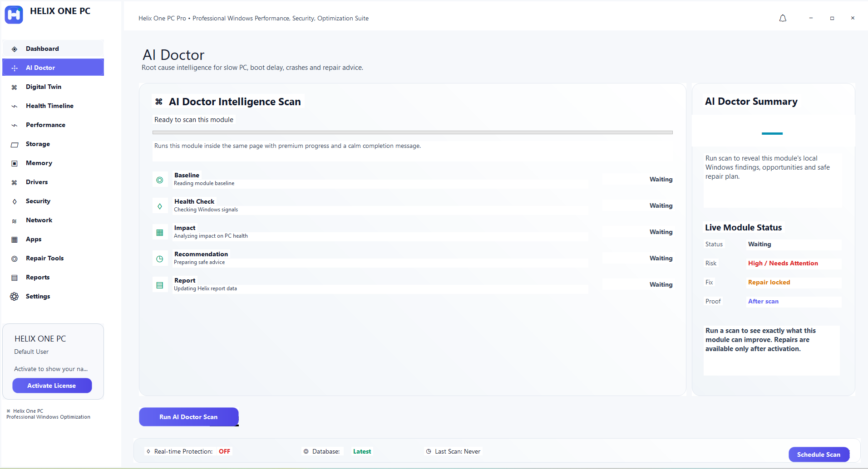Click the Schedule Scan button

819,454
